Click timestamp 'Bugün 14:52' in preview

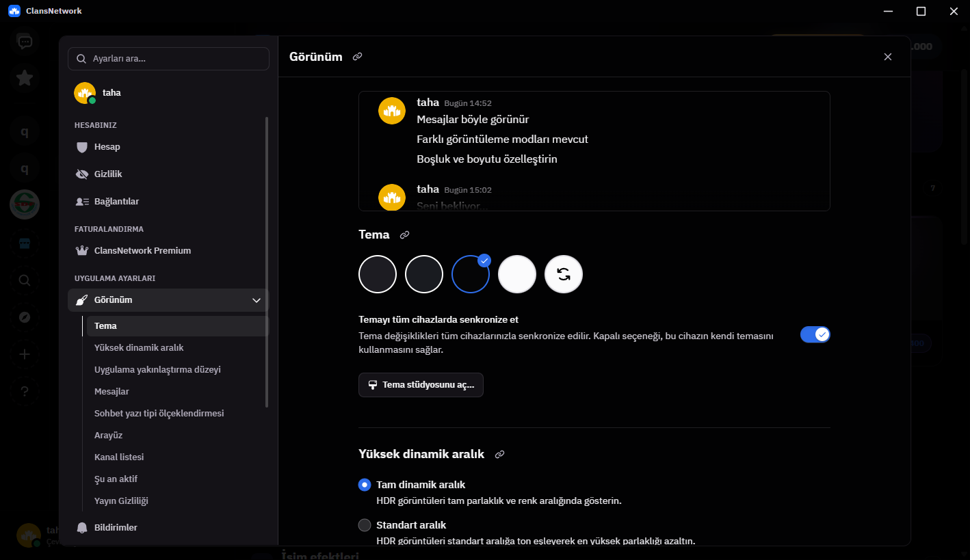[x=468, y=104]
